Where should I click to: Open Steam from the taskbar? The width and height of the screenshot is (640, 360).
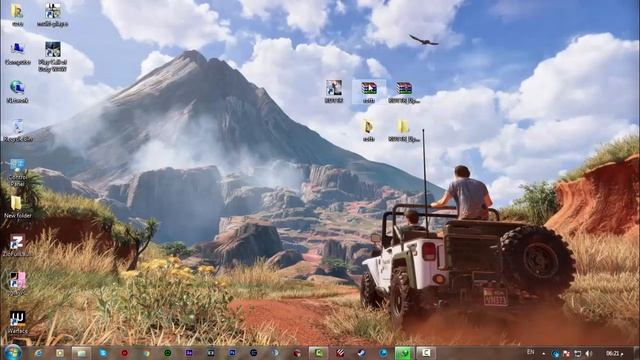pyautogui.click(x=361, y=353)
